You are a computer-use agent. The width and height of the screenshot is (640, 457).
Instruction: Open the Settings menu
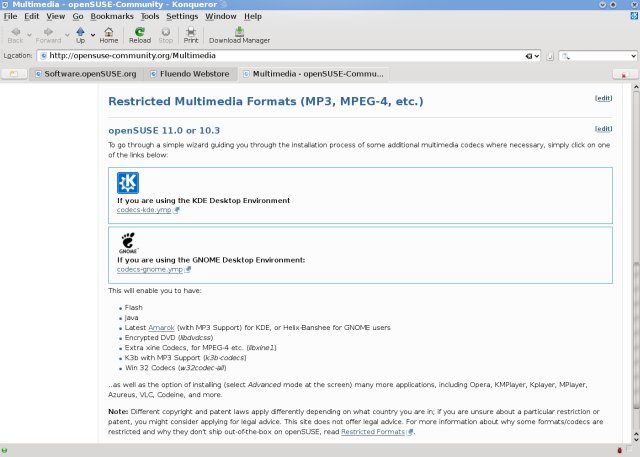[x=182, y=16]
